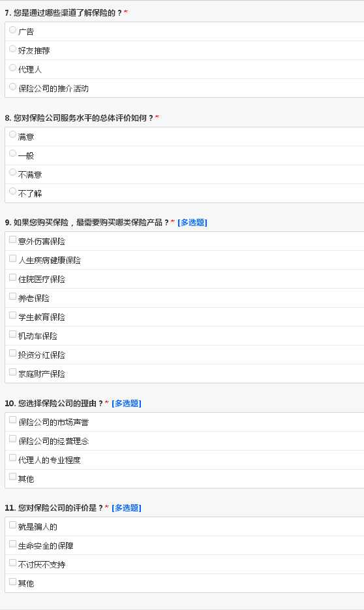Tick the 人生疾病健康保险 checkbox
Viewport: 364px width, 610px height.
point(13,259)
